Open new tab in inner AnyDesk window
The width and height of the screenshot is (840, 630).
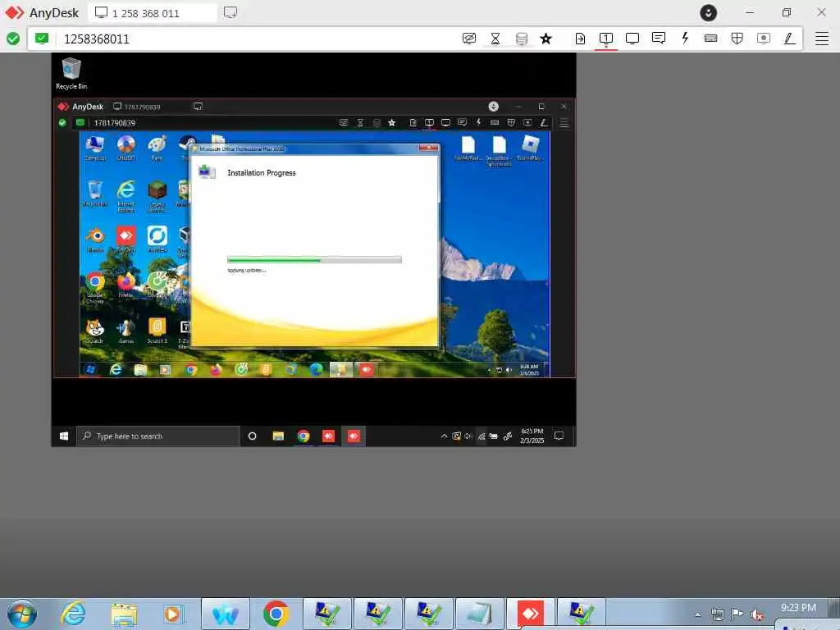click(x=198, y=107)
